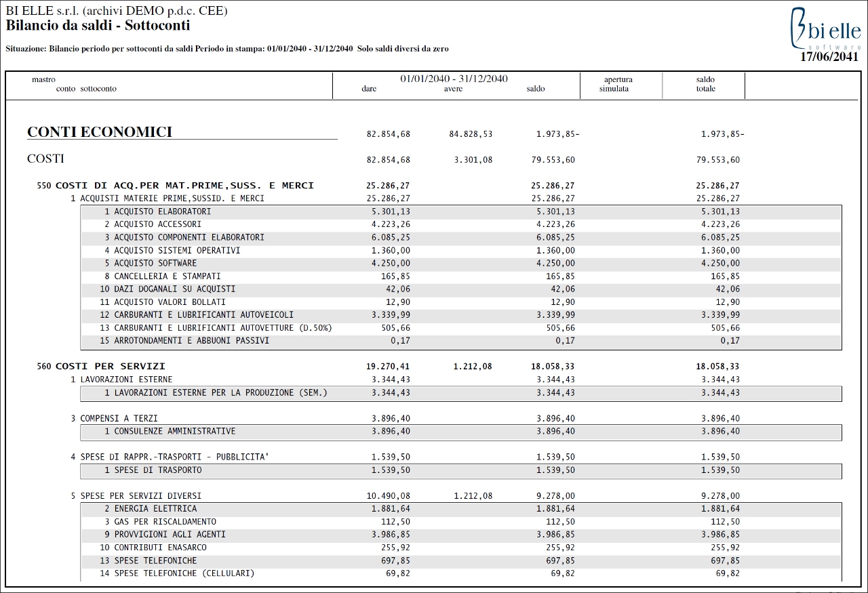Click the '1 SPESE DI TRASPORTO' row label

click(x=153, y=470)
